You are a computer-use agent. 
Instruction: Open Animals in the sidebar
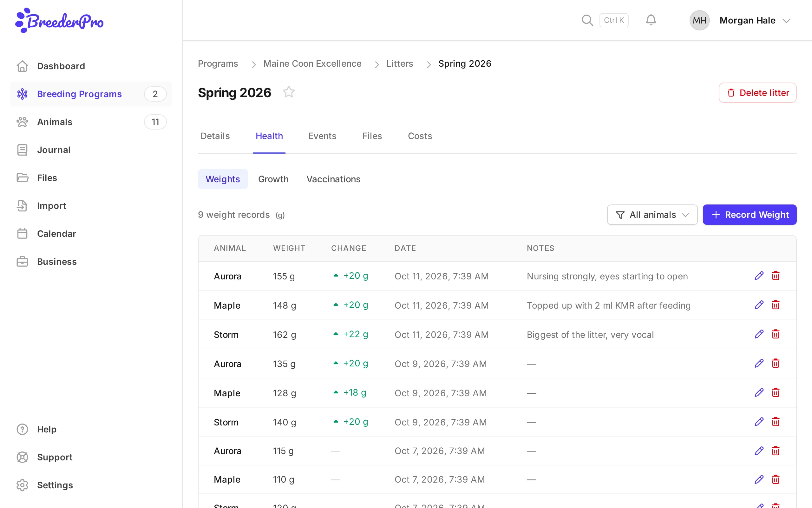coord(91,122)
